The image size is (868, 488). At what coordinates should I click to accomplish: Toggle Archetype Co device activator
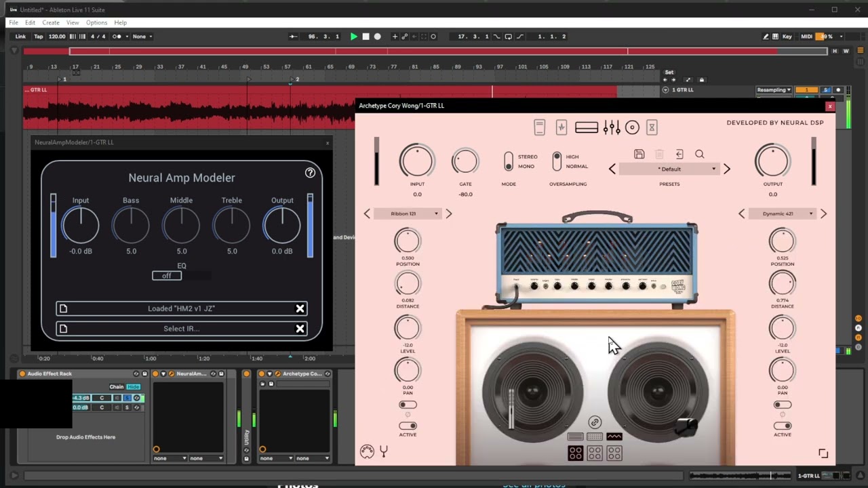pyautogui.click(x=262, y=373)
